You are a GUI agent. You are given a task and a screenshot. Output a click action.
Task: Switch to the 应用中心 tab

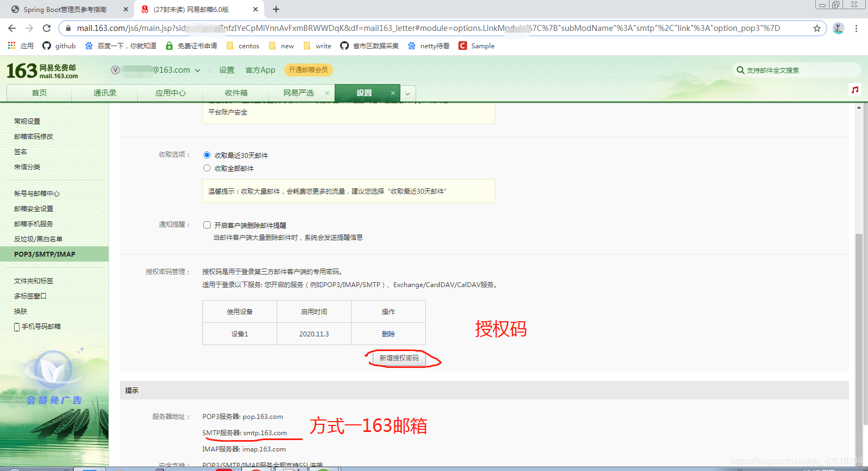point(170,93)
